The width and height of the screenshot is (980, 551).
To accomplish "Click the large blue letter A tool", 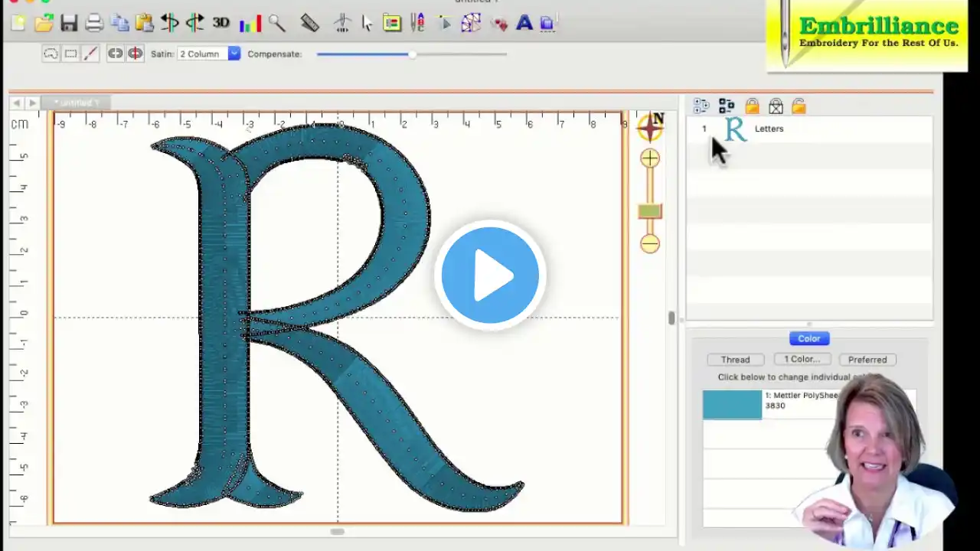I will 524,23.
